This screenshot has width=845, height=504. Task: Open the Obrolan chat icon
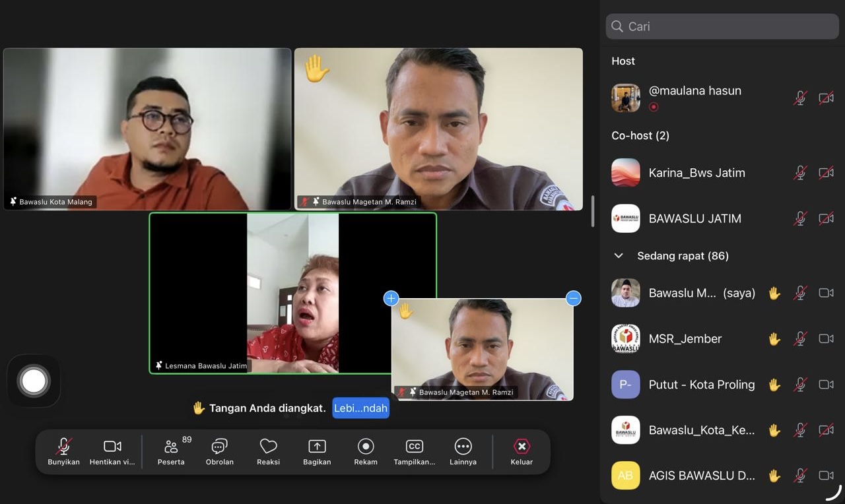click(219, 447)
